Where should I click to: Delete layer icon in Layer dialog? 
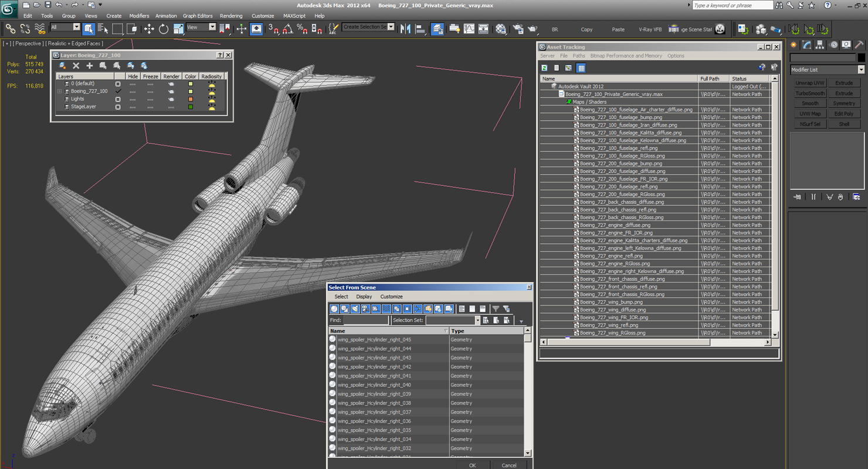(x=76, y=66)
